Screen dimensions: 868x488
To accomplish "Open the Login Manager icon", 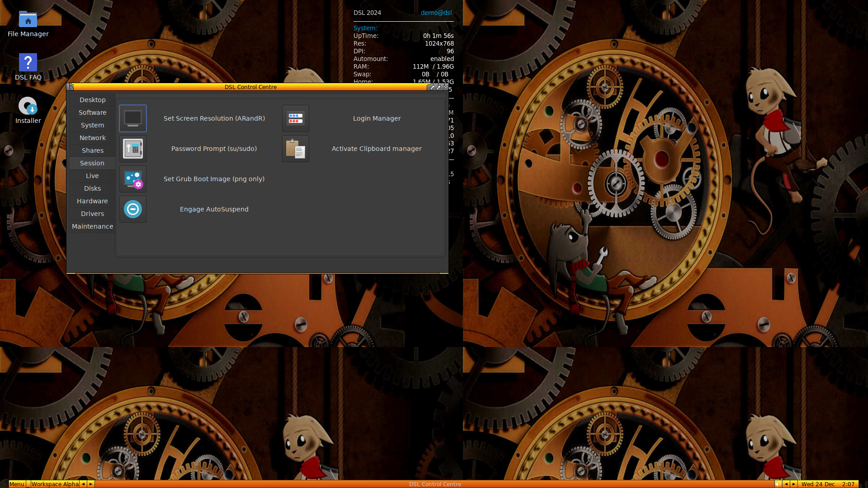I will (296, 118).
